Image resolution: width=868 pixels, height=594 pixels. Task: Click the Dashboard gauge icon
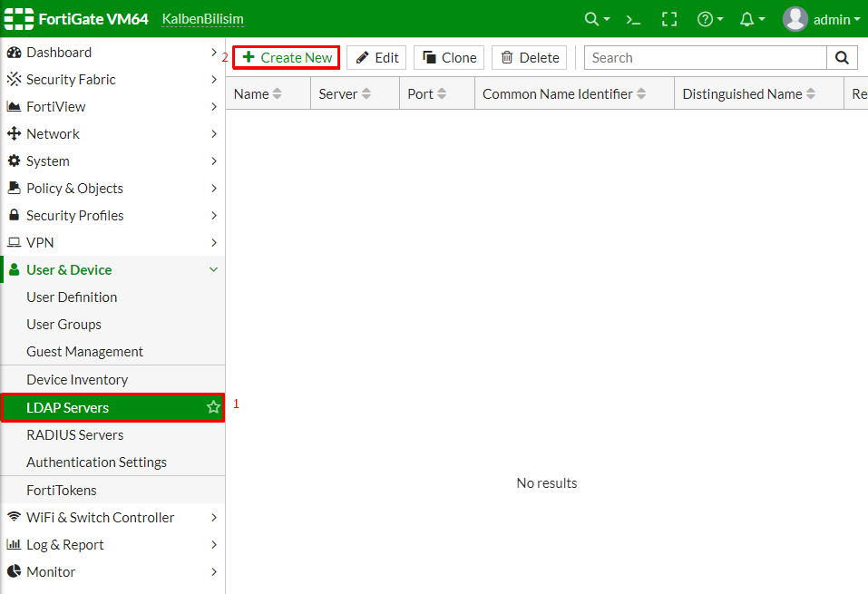(14, 53)
